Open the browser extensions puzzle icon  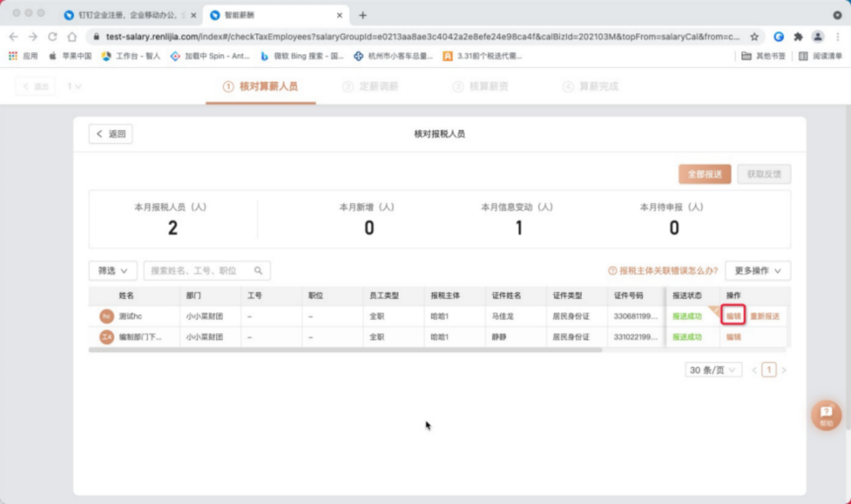pos(798,37)
